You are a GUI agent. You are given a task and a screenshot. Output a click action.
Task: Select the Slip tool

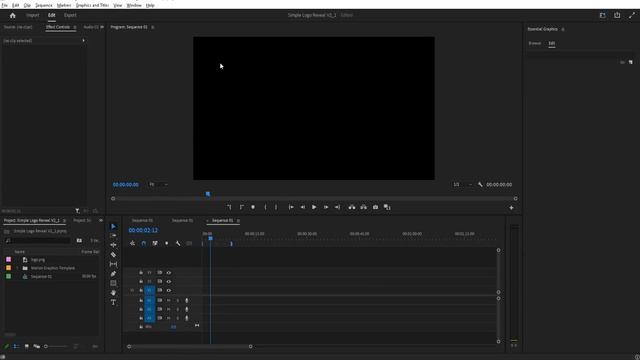pos(113,264)
